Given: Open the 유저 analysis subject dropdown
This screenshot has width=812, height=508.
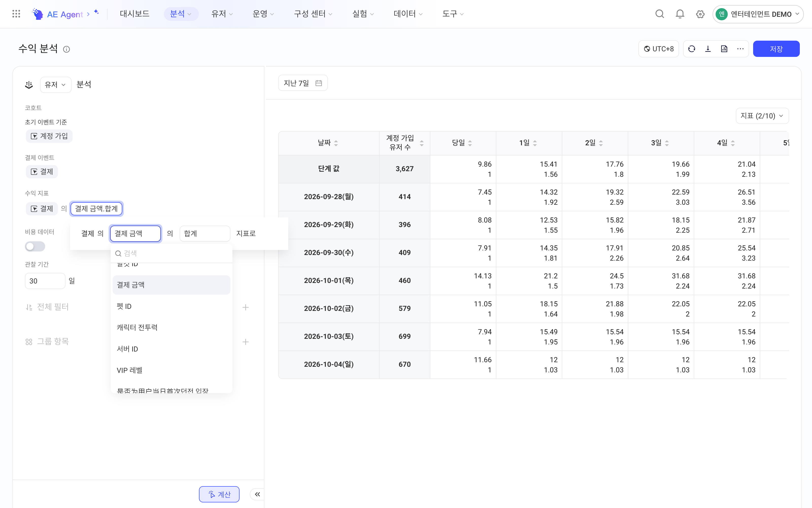Looking at the screenshot, I should tap(55, 85).
